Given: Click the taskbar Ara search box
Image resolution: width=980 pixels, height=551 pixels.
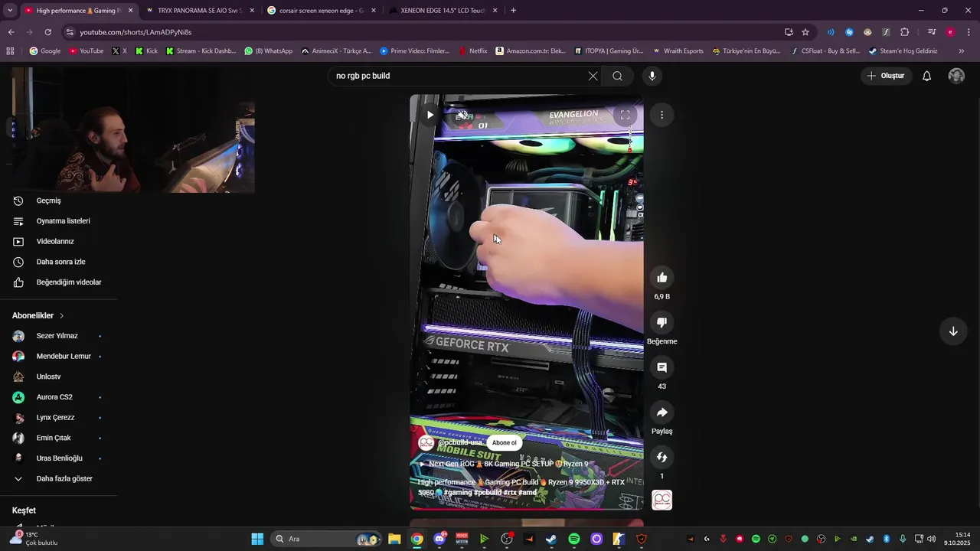Looking at the screenshot, I should point(325,539).
